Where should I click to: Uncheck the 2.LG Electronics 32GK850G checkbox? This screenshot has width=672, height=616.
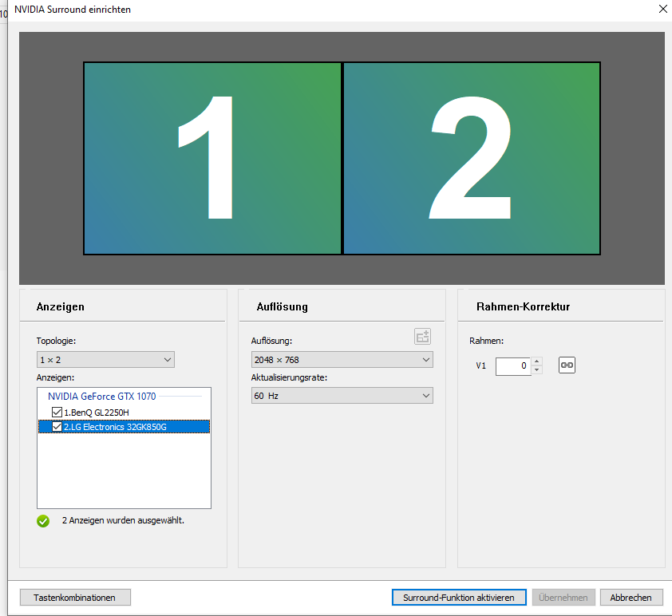tap(57, 427)
